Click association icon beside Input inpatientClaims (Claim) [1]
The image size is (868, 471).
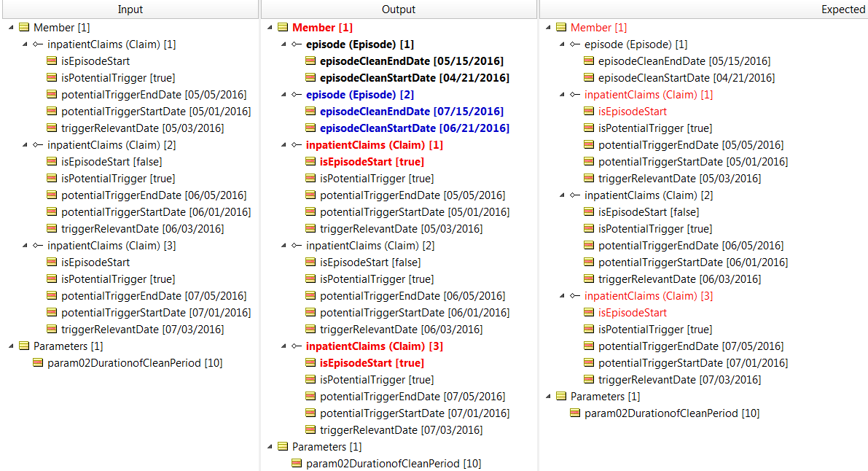[38, 44]
